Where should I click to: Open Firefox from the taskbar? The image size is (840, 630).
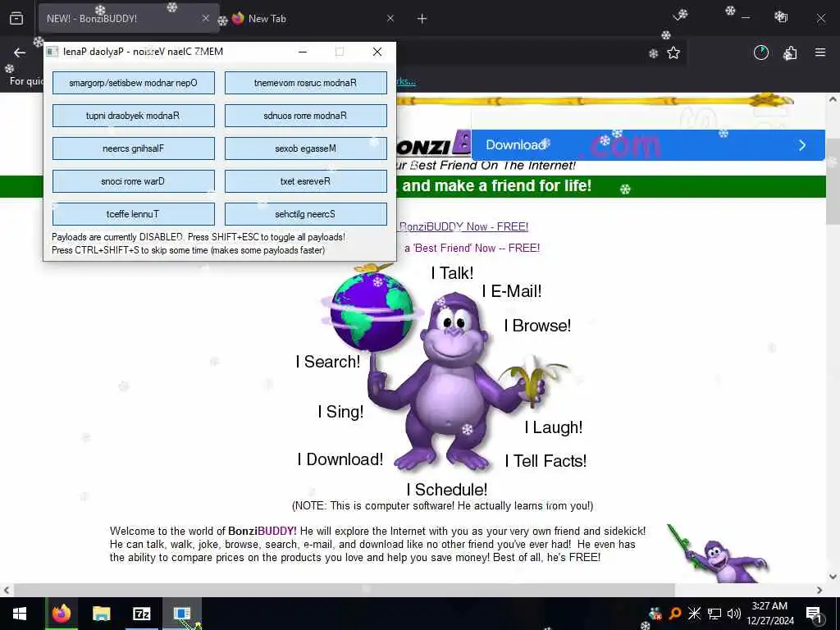click(61, 614)
